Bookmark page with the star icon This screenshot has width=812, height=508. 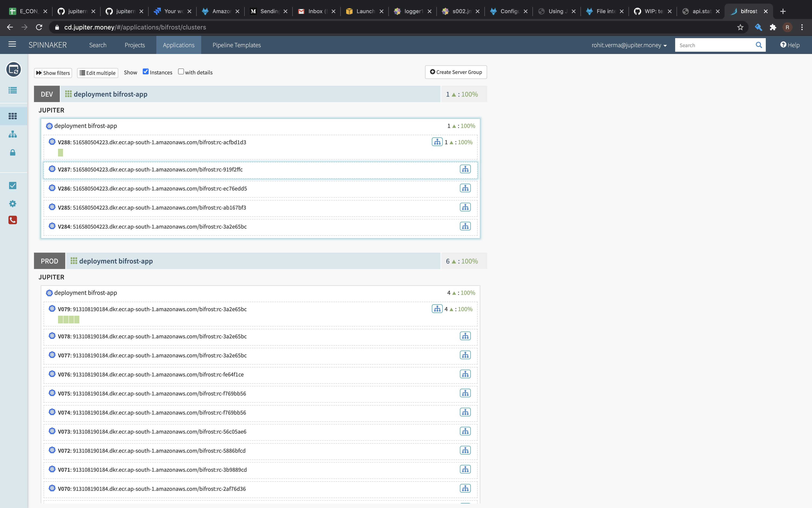pos(740,27)
